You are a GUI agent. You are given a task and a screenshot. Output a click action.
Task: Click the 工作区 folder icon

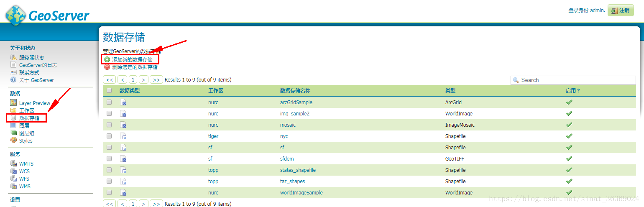pos(13,110)
